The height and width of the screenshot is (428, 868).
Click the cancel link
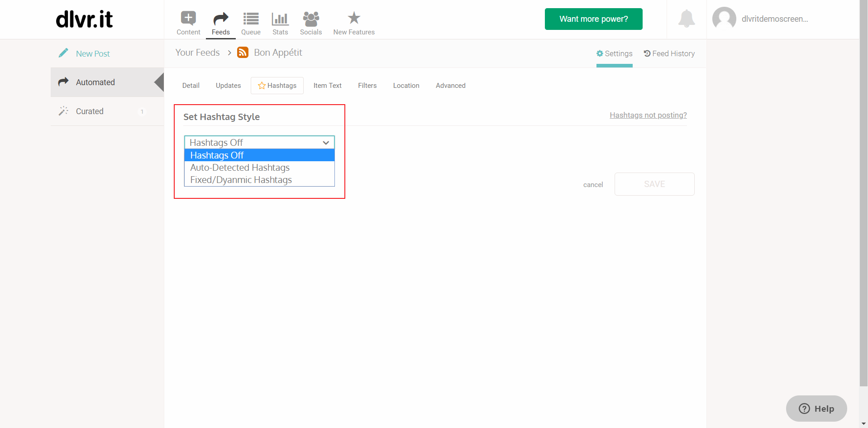(x=593, y=185)
